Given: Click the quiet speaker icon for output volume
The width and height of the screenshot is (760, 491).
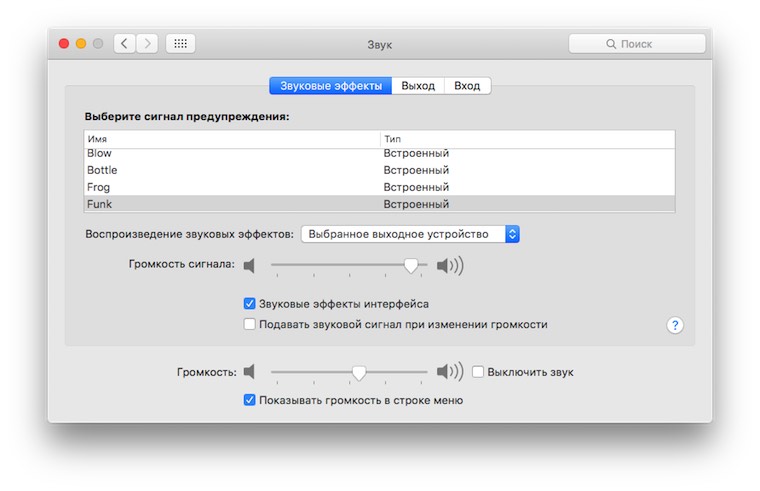Looking at the screenshot, I should 250,372.
